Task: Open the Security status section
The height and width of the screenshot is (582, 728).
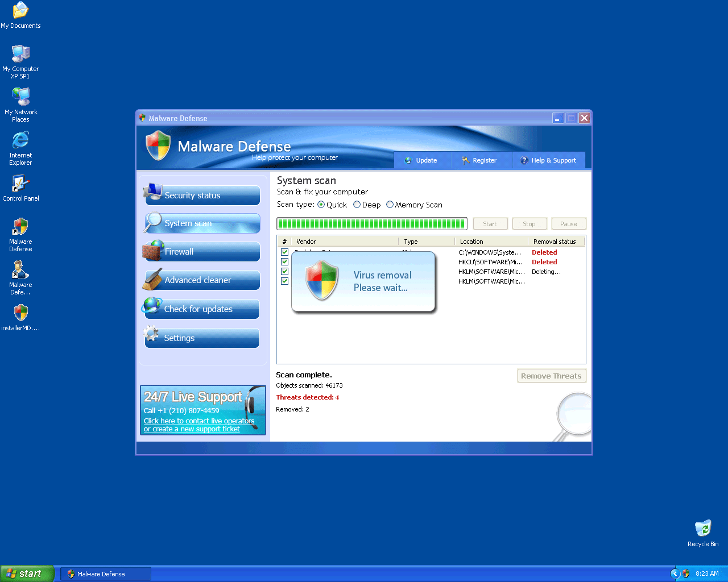Action: tap(202, 195)
